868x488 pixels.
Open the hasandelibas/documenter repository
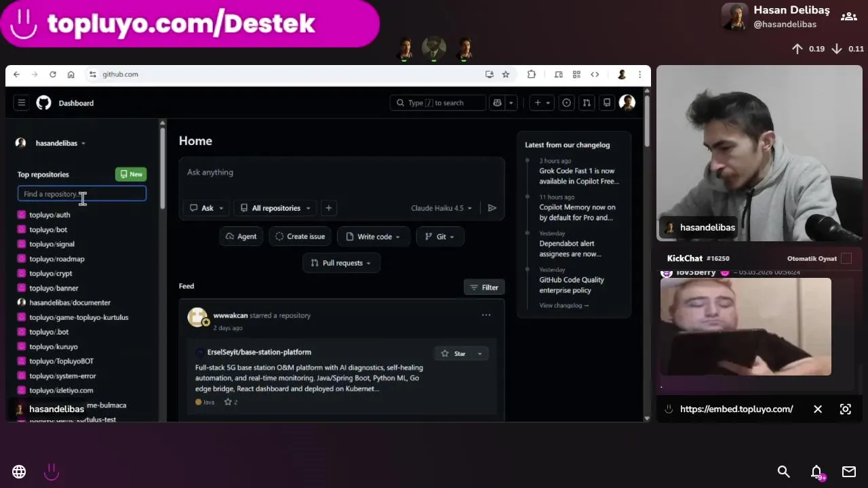tap(70, 303)
